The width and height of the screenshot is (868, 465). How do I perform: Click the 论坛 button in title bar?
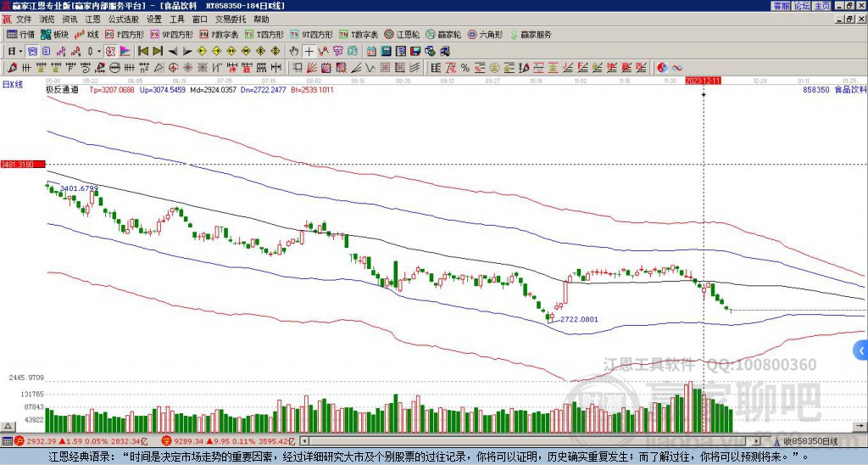tap(802, 6)
